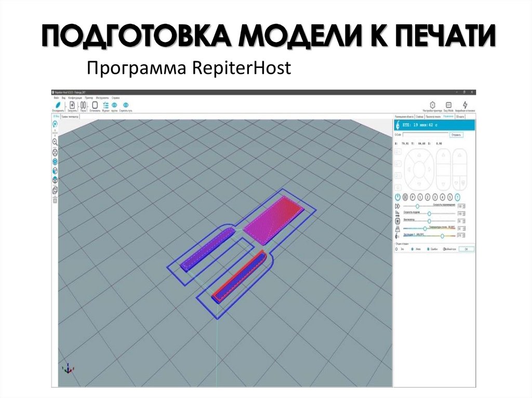Toggle travel moves eye icon (Скрыть путь)
Viewport: 532px width, 398px height.
click(126, 105)
